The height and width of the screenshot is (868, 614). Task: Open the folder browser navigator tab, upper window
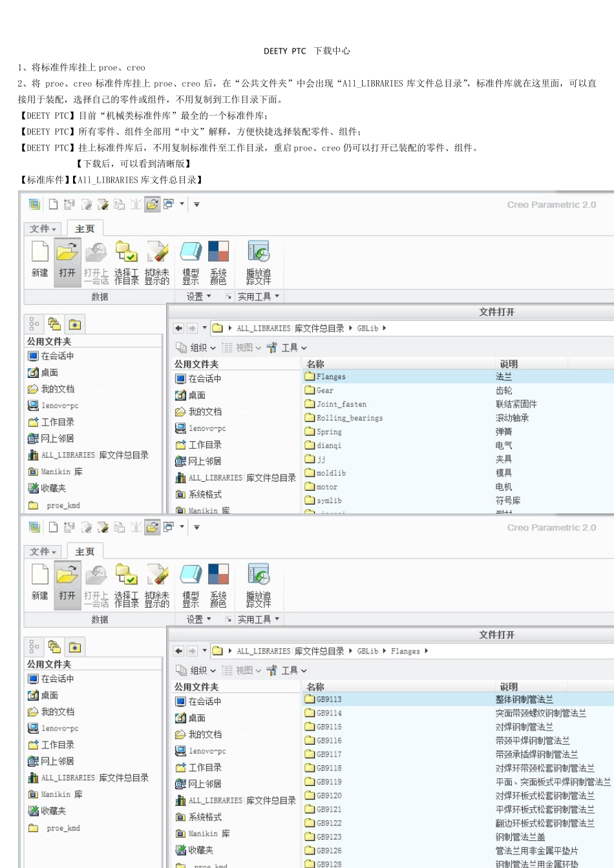click(x=54, y=324)
